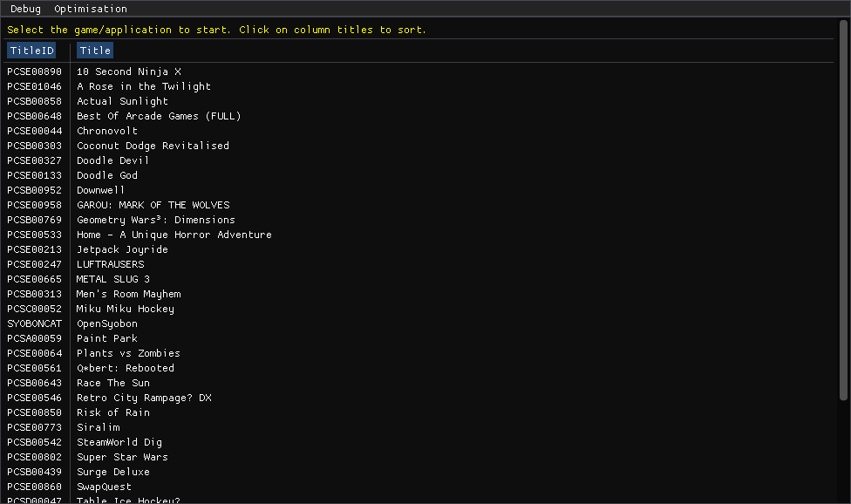This screenshot has height=504, width=851.
Task: Select Retro City Rampage? DX
Action: tap(145, 398)
